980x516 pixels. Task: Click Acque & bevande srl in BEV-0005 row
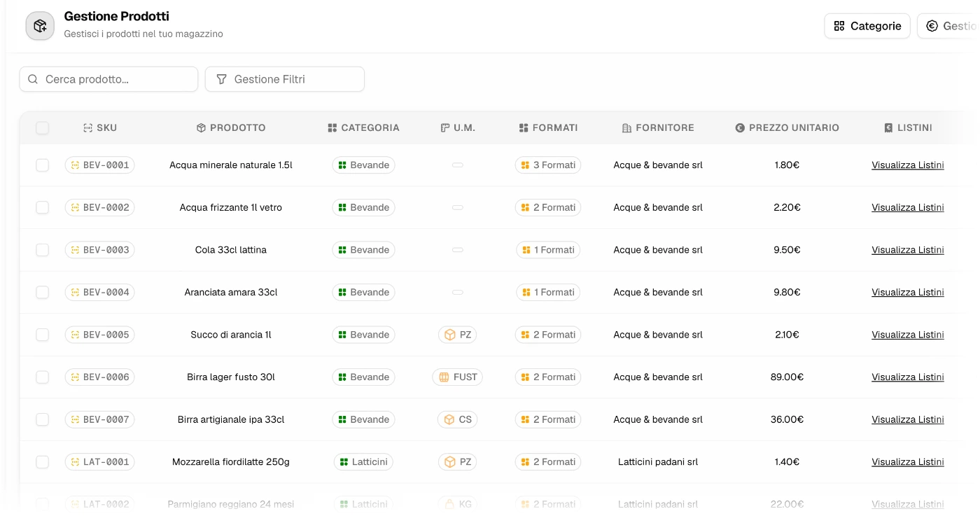tap(658, 335)
